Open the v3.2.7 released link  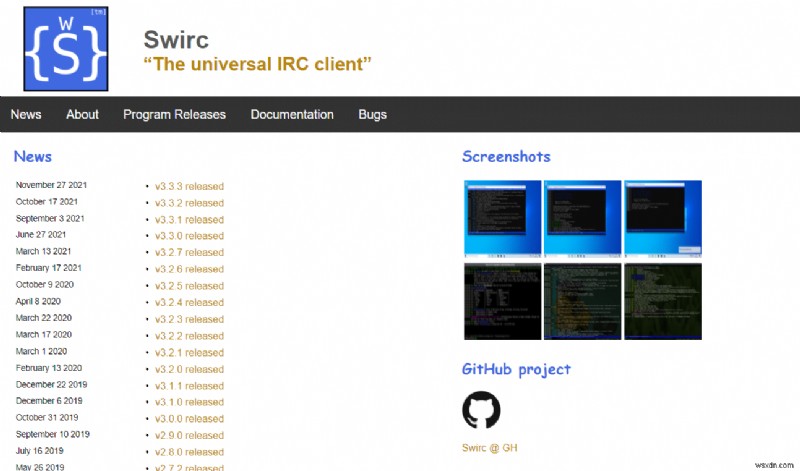tap(189, 252)
